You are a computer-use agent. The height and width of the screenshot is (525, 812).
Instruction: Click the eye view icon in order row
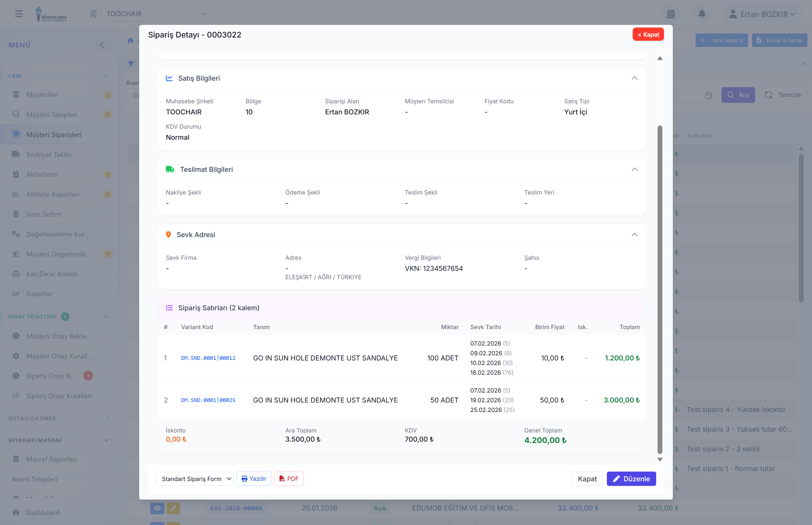pos(157,508)
